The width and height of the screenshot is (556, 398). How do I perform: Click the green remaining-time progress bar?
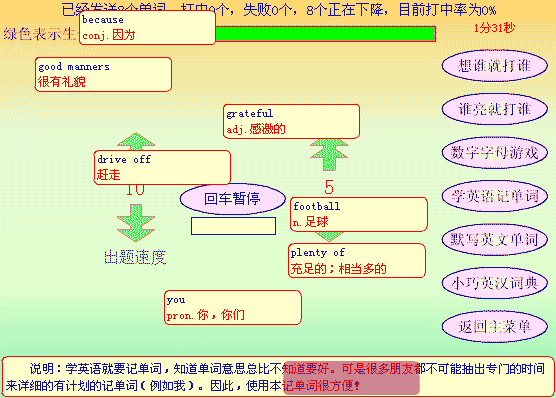(325, 34)
